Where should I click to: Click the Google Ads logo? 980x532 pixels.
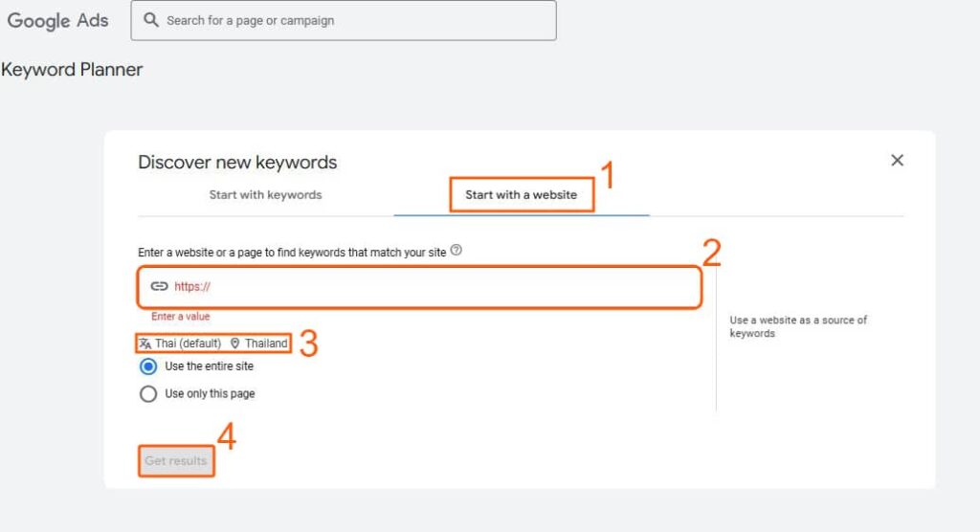point(58,20)
